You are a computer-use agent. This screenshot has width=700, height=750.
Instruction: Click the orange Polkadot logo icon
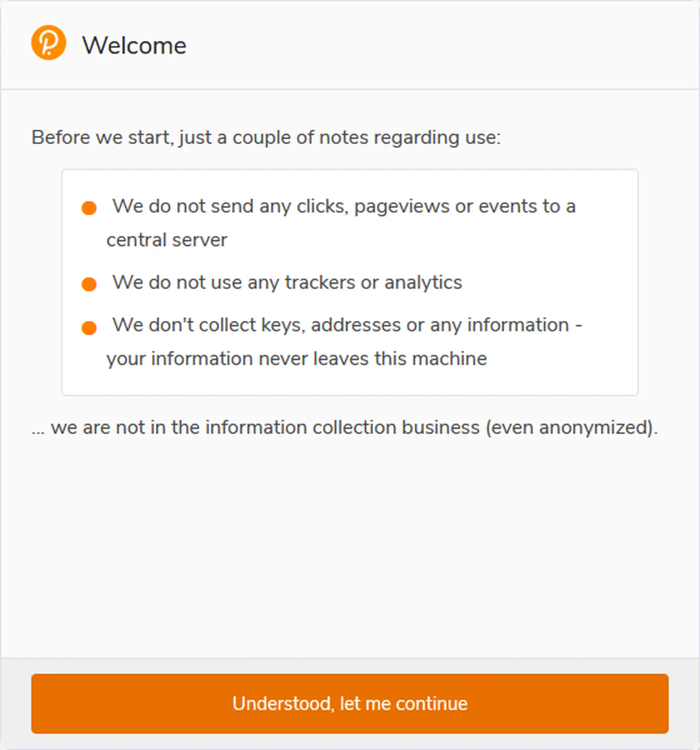pos(48,43)
